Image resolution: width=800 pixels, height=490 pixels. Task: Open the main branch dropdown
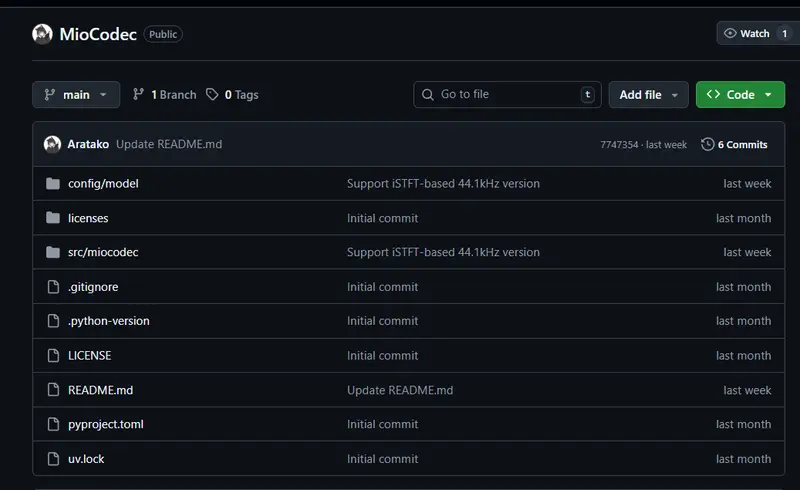(x=76, y=95)
